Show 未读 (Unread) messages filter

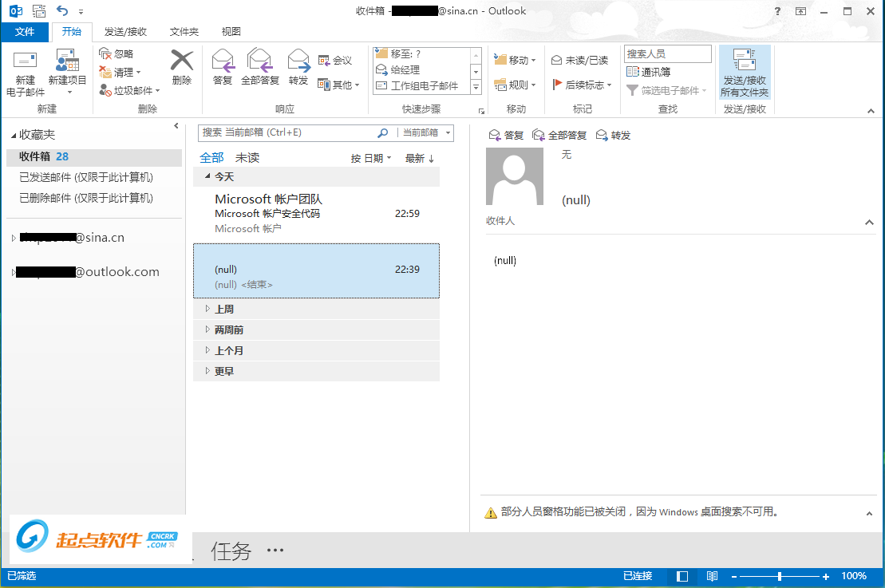point(247,158)
